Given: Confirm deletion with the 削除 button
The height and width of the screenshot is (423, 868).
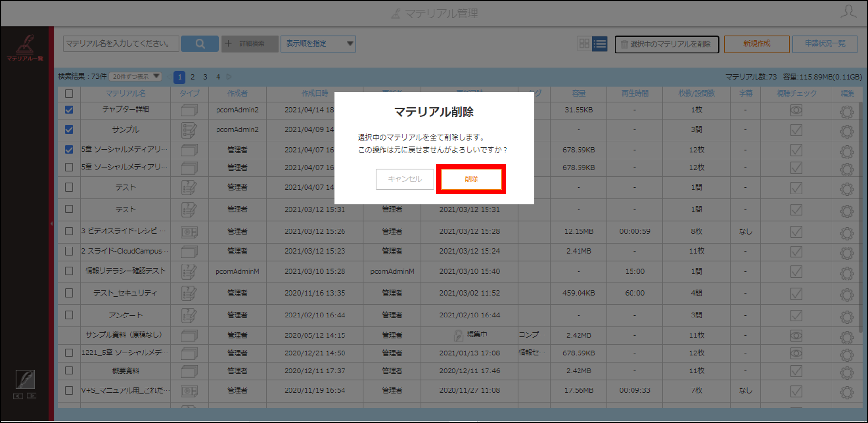Looking at the screenshot, I should coord(471,179).
